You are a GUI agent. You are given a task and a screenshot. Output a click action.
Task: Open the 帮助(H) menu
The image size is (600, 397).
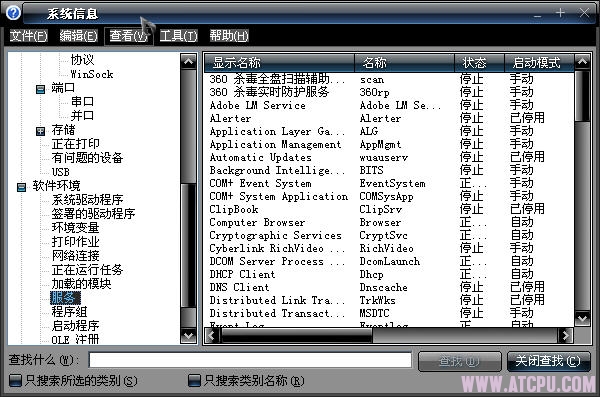click(x=229, y=36)
